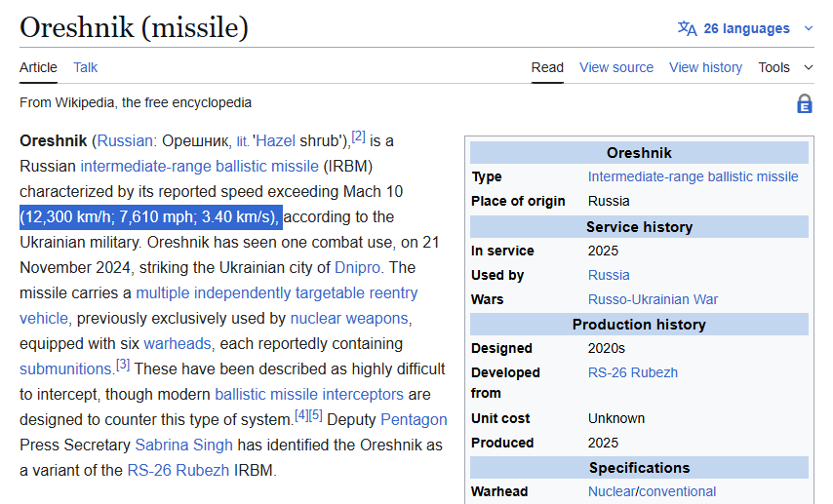
Task: Click the Developed from label
Action: coord(505,383)
